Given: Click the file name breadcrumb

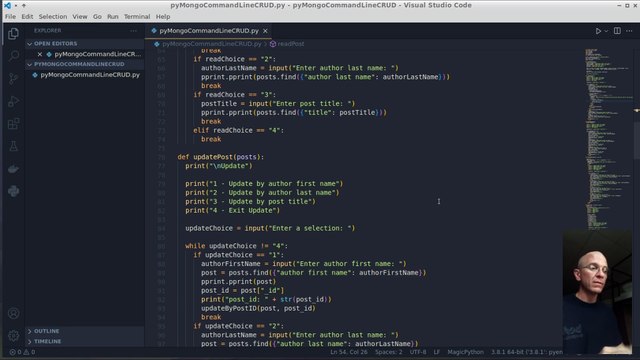Looking at the screenshot, I should pyautogui.click(x=211, y=44).
